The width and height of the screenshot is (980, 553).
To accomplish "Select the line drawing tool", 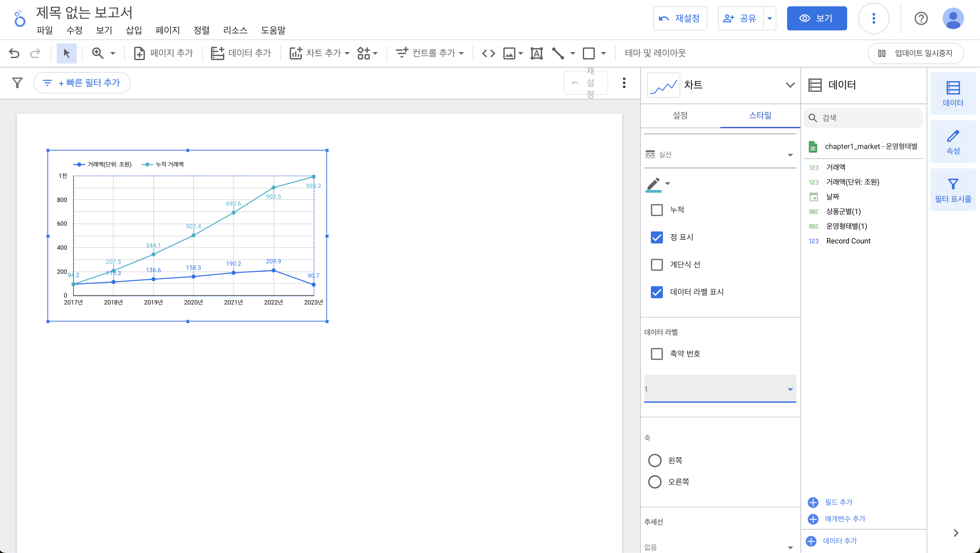I will tap(558, 53).
